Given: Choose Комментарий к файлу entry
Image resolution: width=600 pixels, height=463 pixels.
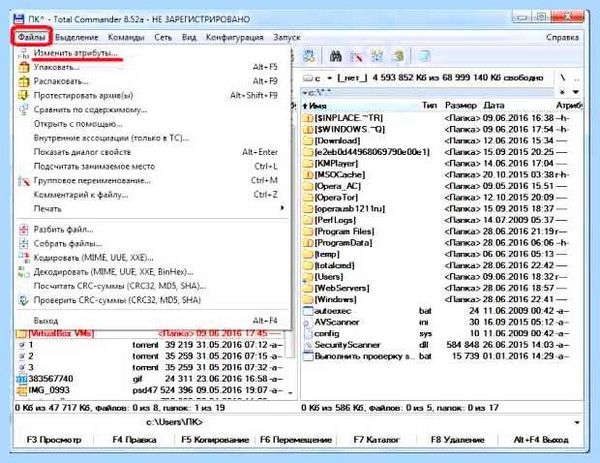Looking at the screenshot, I should 153,195.
